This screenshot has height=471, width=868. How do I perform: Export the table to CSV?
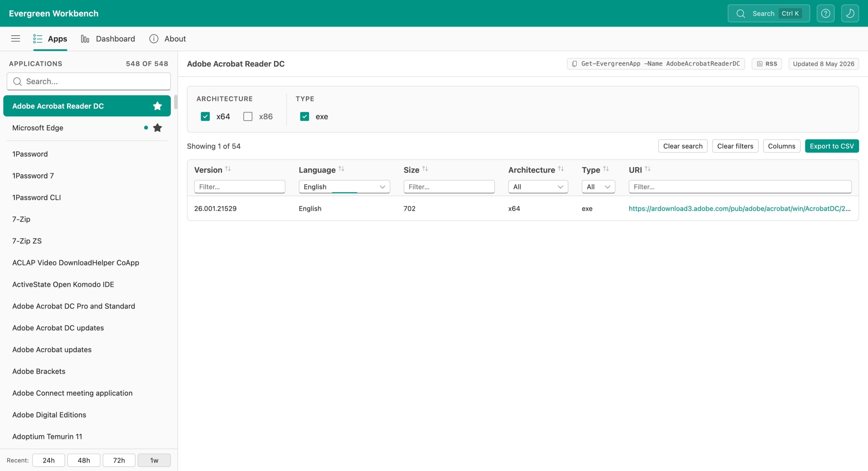pyautogui.click(x=831, y=146)
